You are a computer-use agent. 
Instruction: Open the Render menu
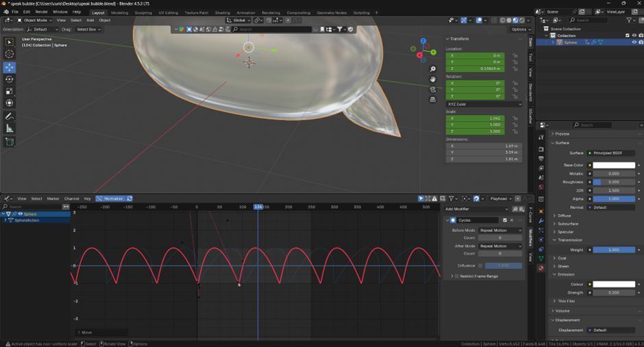coord(42,12)
